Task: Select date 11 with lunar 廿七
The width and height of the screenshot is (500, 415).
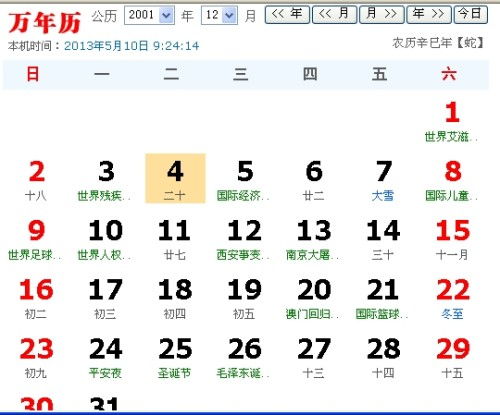Action: (175, 239)
